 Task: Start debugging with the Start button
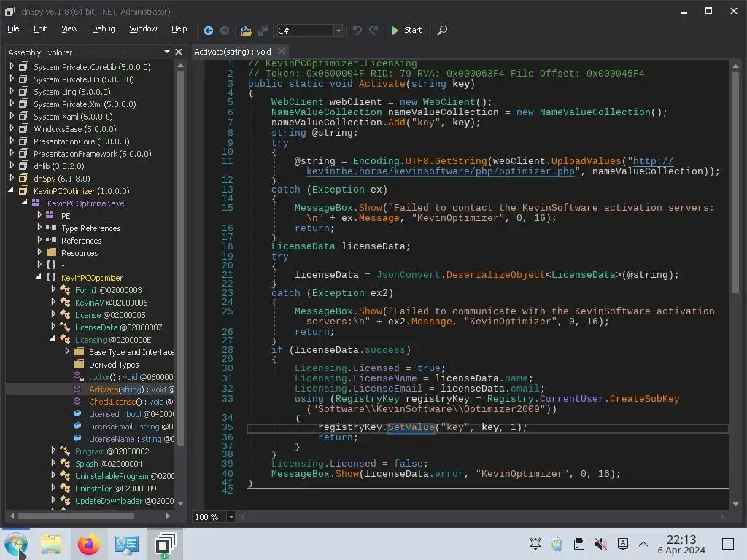tap(406, 30)
